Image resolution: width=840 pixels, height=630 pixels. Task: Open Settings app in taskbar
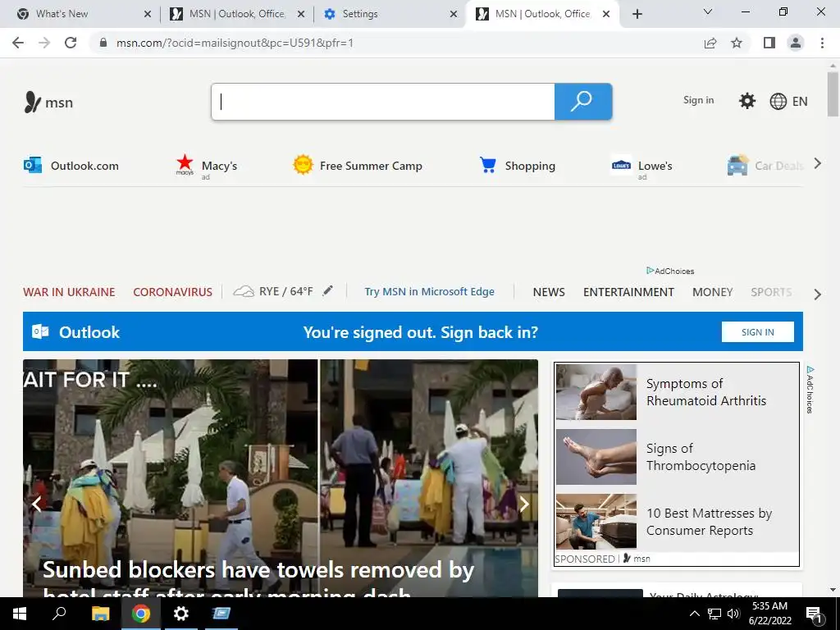click(x=181, y=614)
